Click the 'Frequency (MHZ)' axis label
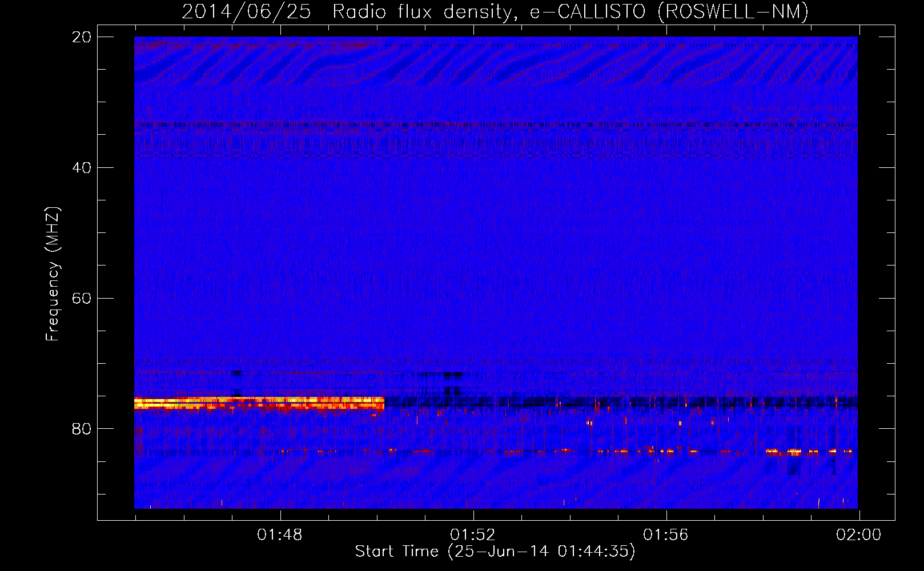Viewport: 924px width, 571px height. pos(52,274)
